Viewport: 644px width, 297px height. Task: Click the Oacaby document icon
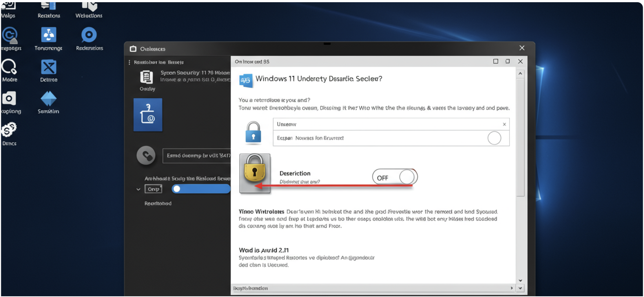point(147,77)
